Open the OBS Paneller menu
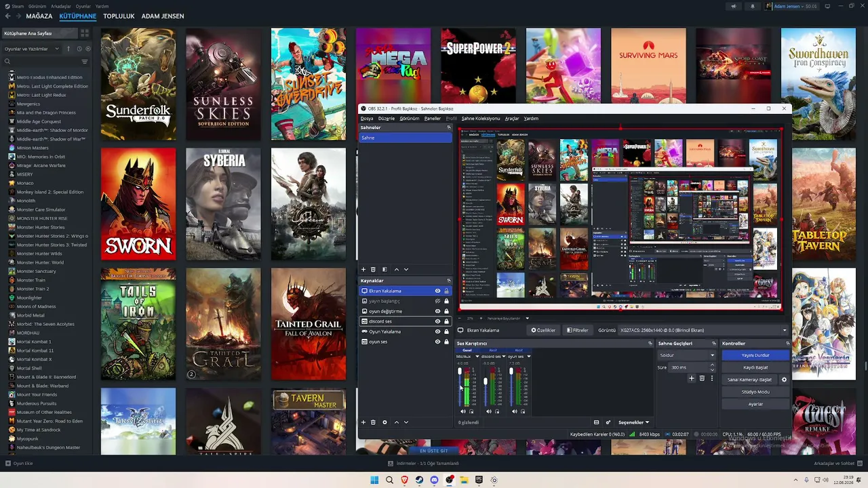 tap(433, 119)
